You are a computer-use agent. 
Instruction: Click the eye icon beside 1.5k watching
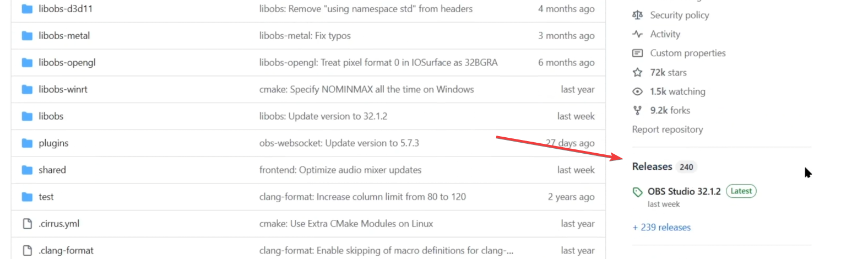pyautogui.click(x=637, y=91)
